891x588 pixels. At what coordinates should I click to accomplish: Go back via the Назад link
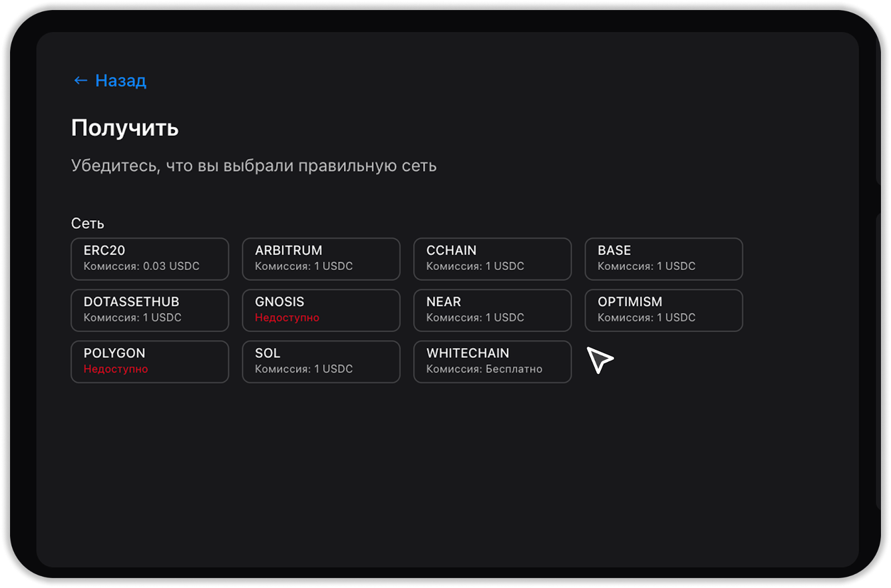click(120, 81)
